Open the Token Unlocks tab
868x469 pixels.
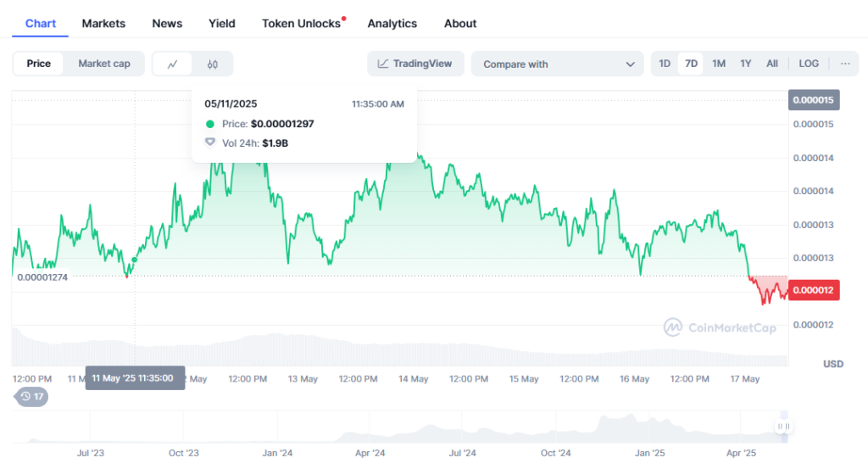coord(301,23)
